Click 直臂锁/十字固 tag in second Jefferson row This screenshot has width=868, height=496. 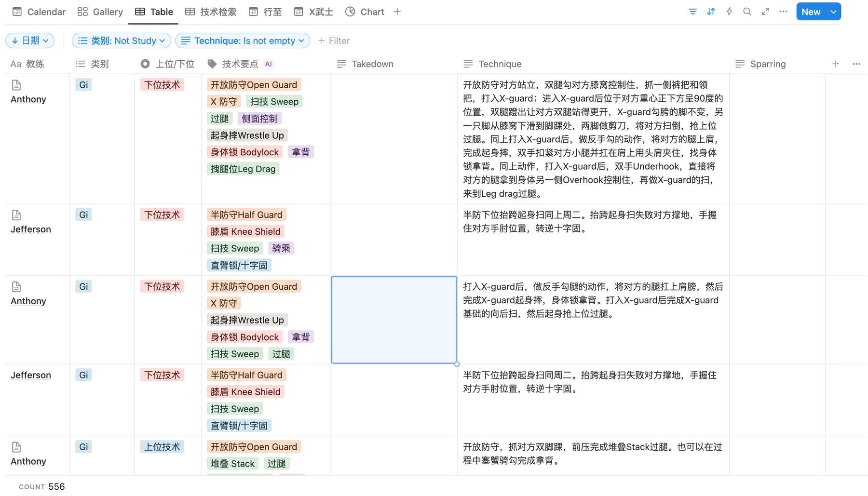(x=239, y=426)
